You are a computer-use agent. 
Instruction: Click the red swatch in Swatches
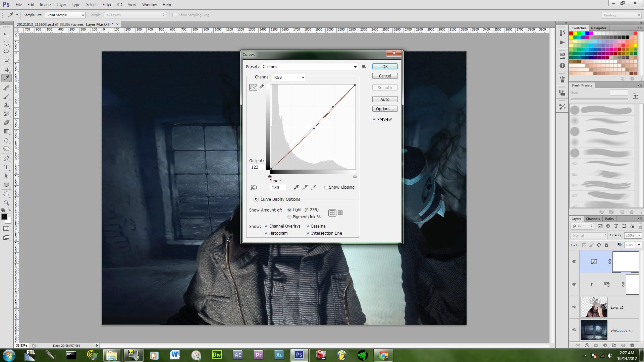coord(571,34)
